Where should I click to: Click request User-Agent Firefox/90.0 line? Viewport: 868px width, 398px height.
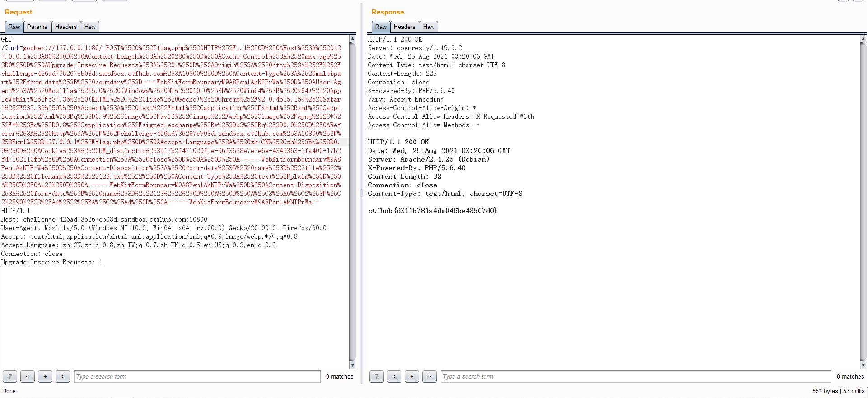pos(164,228)
